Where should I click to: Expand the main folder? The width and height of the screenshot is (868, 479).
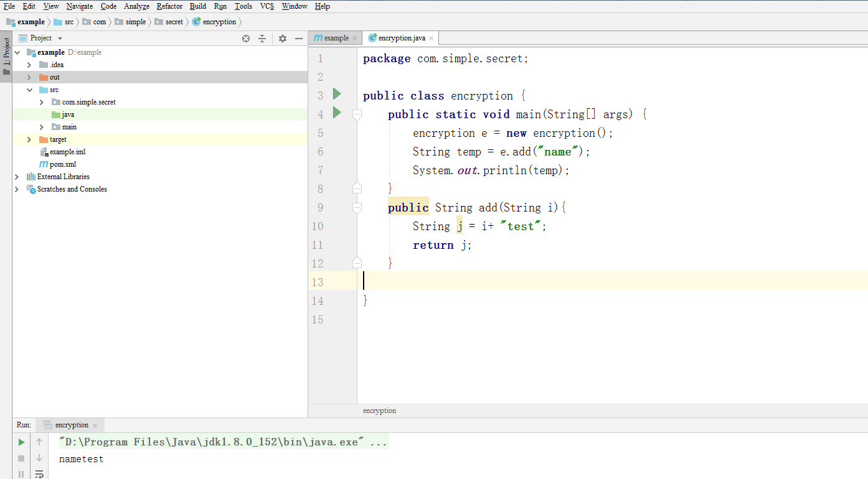pyautogui.click(x=42, y=127)
